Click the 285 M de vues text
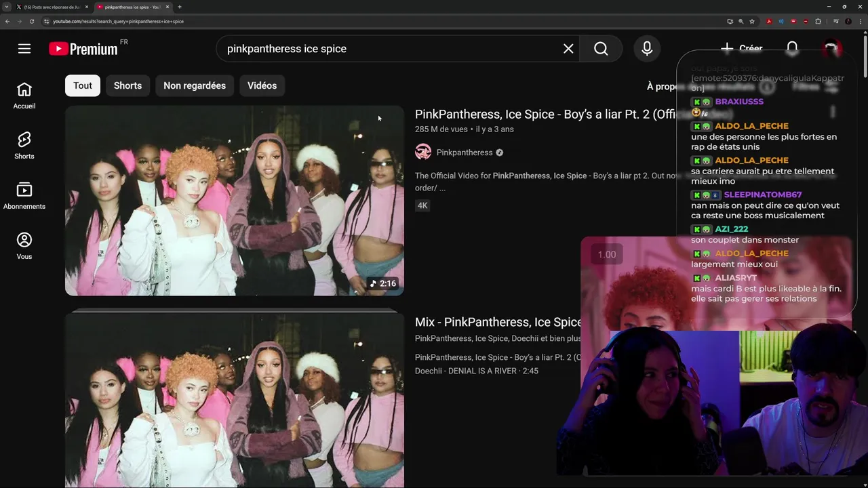Screen dimensions: 868x488 pyautogui.click(x=441, y=129)
